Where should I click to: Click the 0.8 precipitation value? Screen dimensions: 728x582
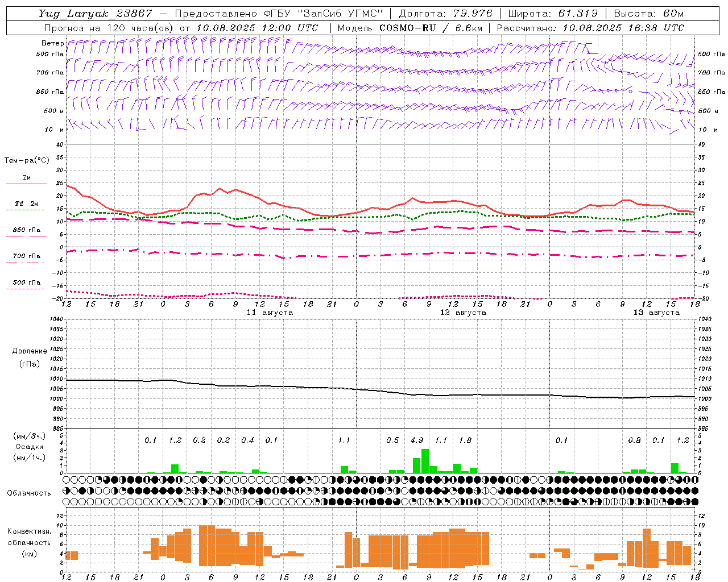634,440
